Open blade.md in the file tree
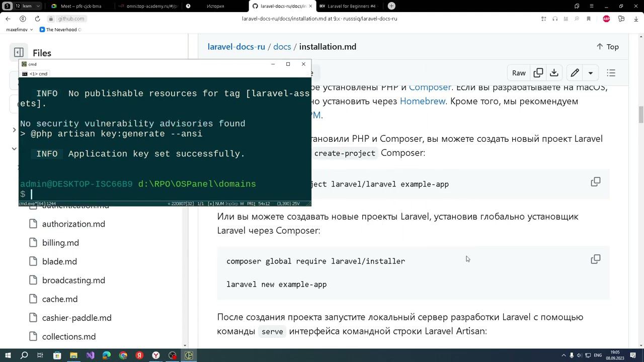644x362 pixels. pyautogui.click(x=59, y=261)
